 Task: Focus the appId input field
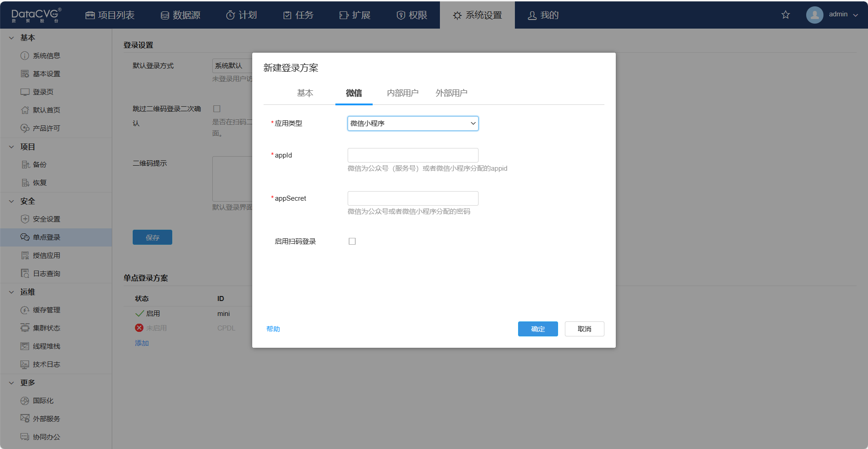[x=413, y=155]
